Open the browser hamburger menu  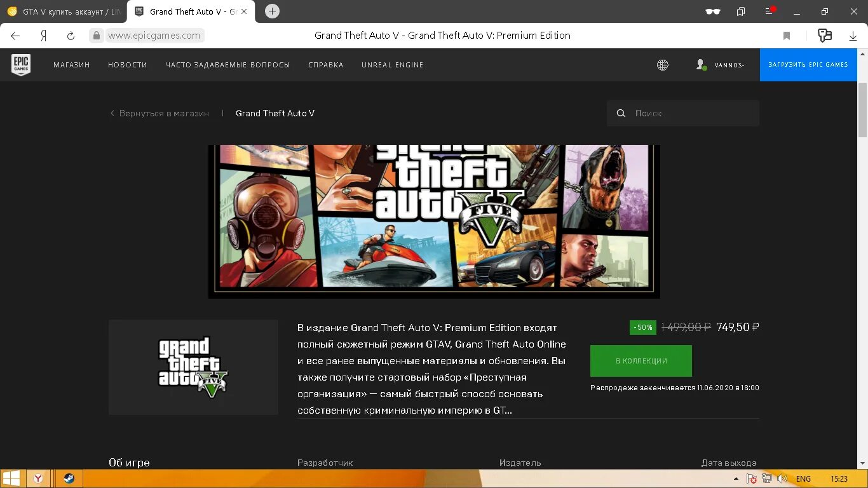(x=770, y=11)
